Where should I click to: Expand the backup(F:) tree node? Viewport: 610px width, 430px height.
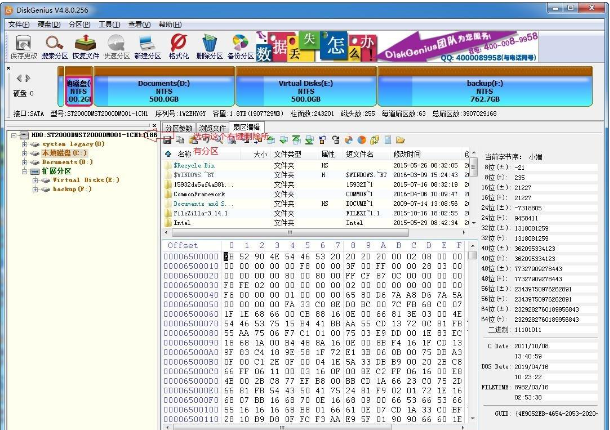[35, 189]
